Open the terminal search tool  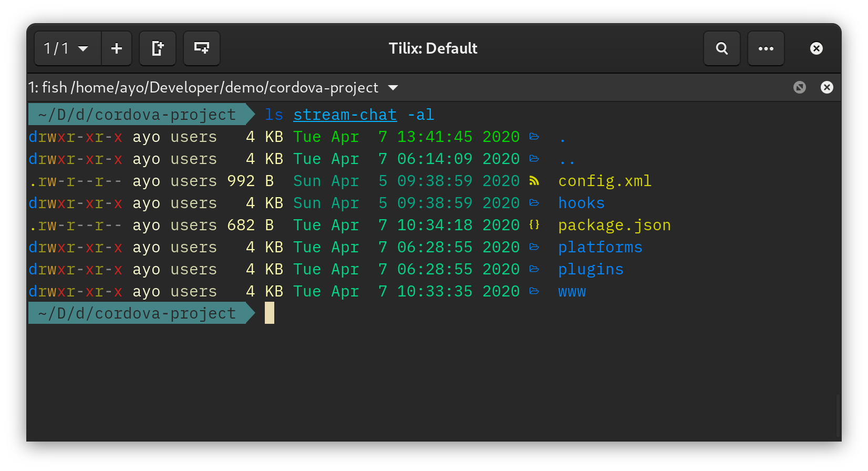(722, 48)
